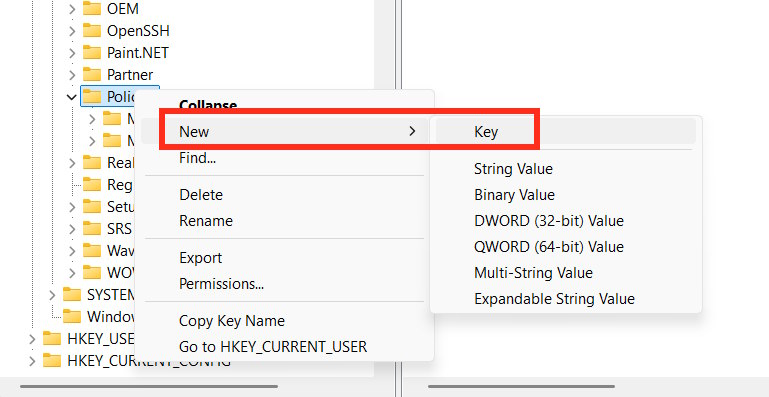Click the values pane horizontal scrollbar
The height and width of the screenshot is (397, 769).
pos(521,387)
